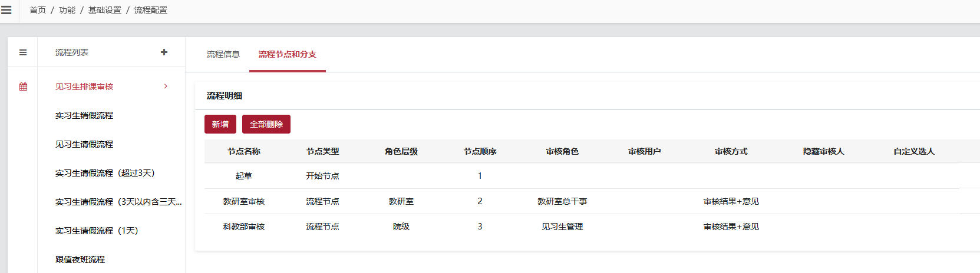Switch to the 流程信息 tab
Image resolution: width=980 pixels, height=273 pixels.
[223, 54]
